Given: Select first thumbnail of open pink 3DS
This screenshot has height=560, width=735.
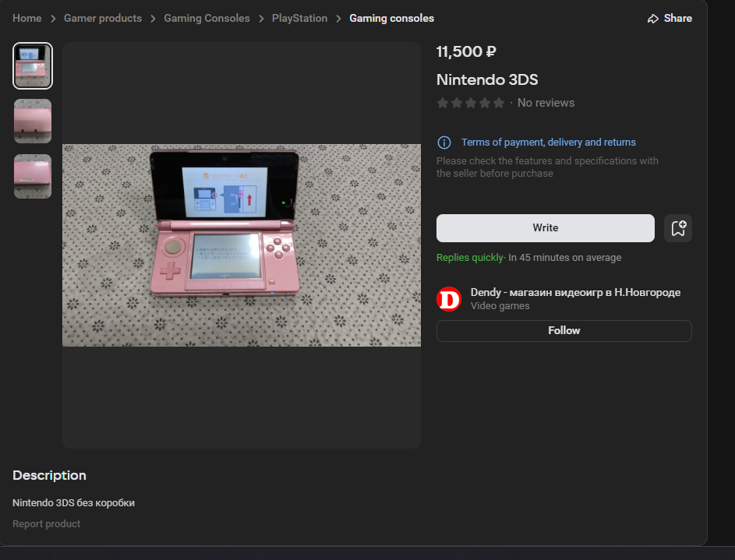Looking at the screenshot, I should click(x=33, y=65).
